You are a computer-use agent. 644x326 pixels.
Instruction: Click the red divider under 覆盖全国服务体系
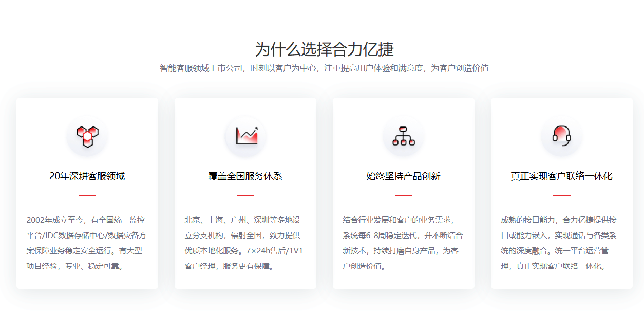pyautogui.click(x=245, y=195)
